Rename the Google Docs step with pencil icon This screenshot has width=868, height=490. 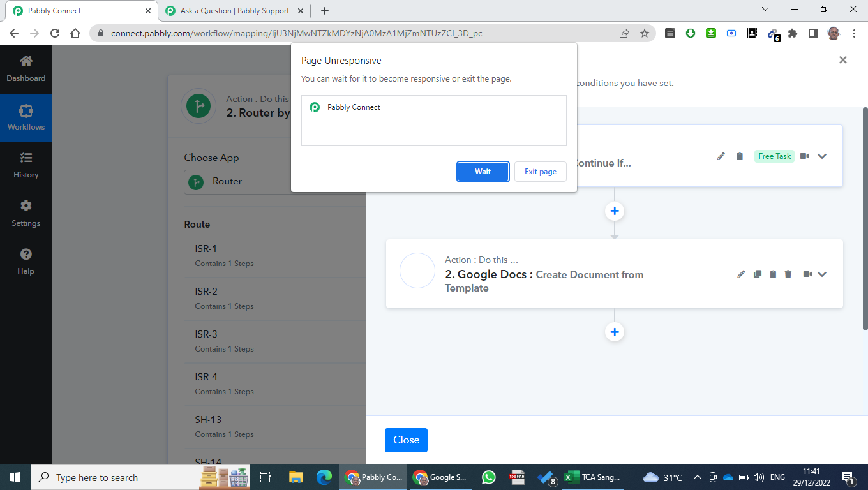coord(741,274)
